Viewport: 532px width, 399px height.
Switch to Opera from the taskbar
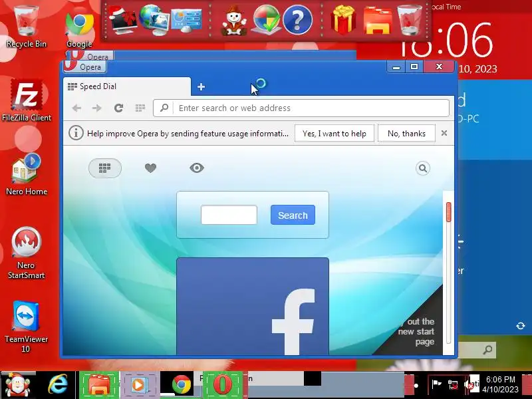[x=222, y=386]
